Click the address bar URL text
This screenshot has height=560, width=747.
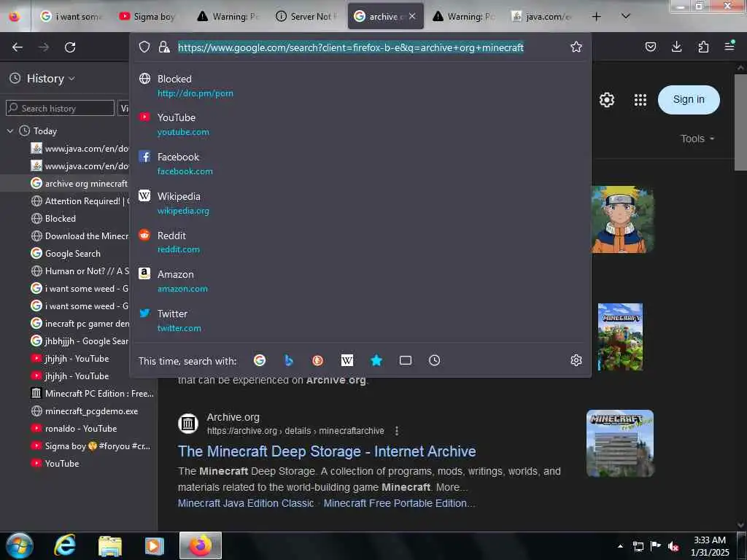tap(351, 47)
